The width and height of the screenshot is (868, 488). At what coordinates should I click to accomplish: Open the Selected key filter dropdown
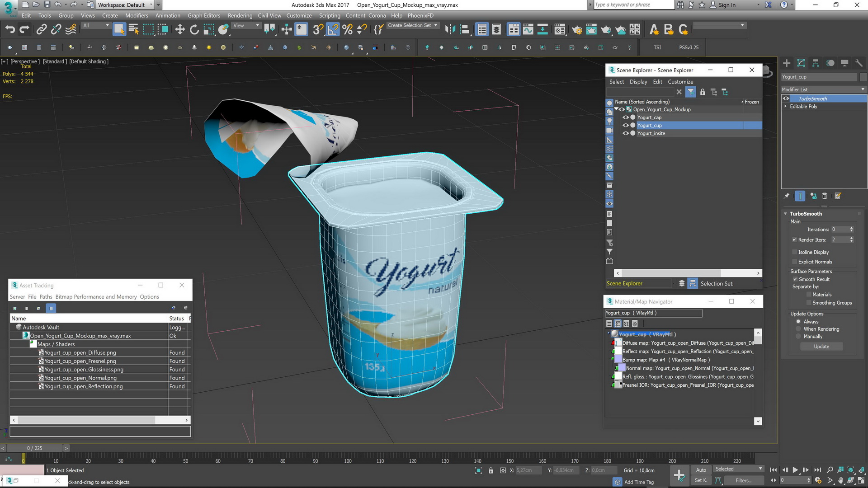[x=739, y=469]
